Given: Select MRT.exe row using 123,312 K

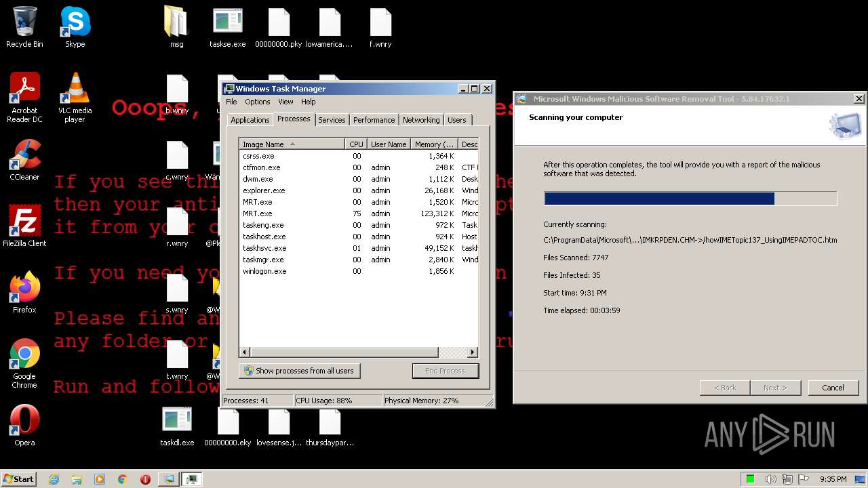Looking at the screenshot, I should pyautogui.click(x=359, y=213).
